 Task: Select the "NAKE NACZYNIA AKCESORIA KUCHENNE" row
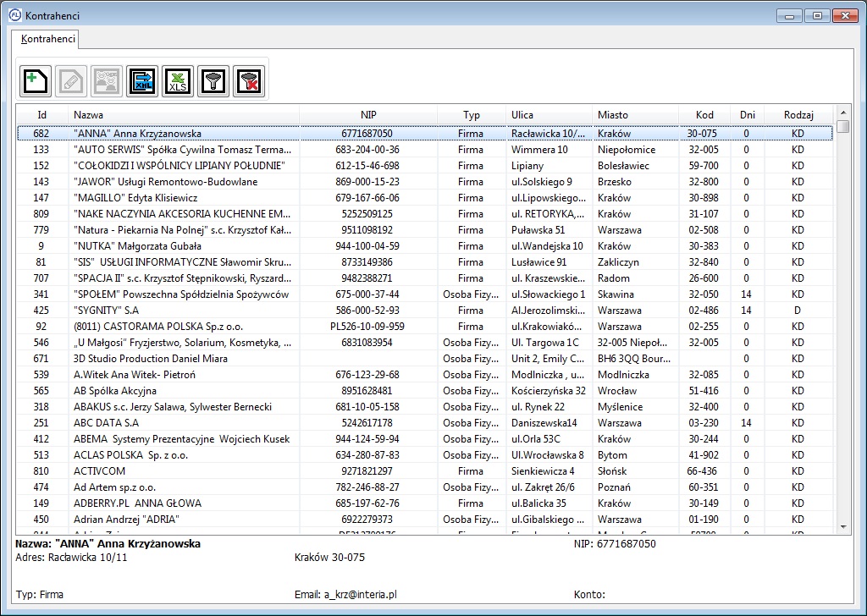[x=425, y=213]
